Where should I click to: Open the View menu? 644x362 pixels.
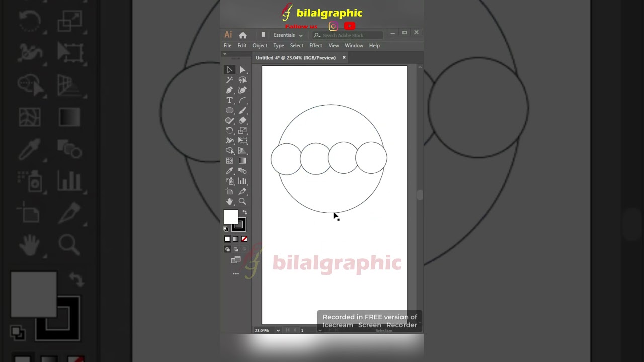334,45
